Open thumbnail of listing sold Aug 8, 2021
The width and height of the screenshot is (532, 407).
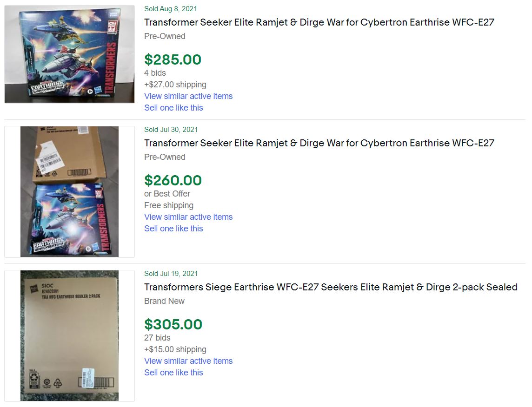[x=69, y=54]
